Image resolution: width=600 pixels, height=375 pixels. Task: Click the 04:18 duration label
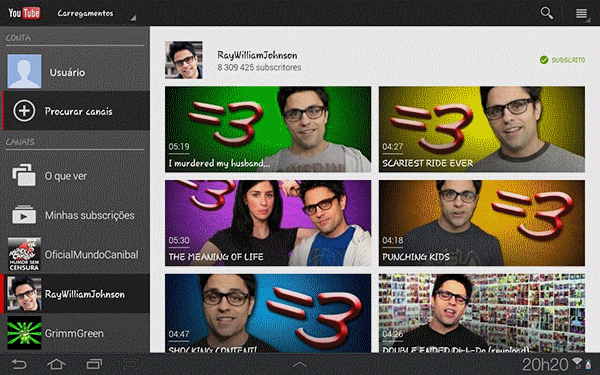(393, 240)
